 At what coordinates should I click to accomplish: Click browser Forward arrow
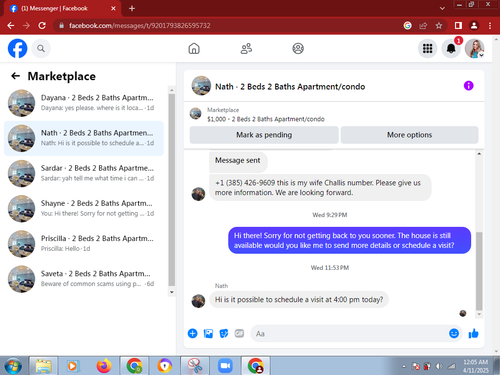[x=26, y=25]
